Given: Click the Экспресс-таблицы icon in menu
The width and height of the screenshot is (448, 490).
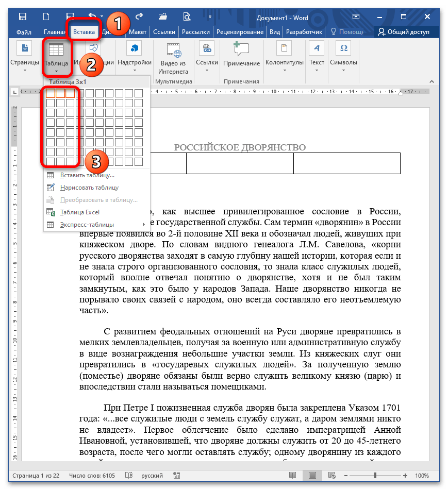Looking at the screenshot, I should pyautogui.click(x=51, y=225).
